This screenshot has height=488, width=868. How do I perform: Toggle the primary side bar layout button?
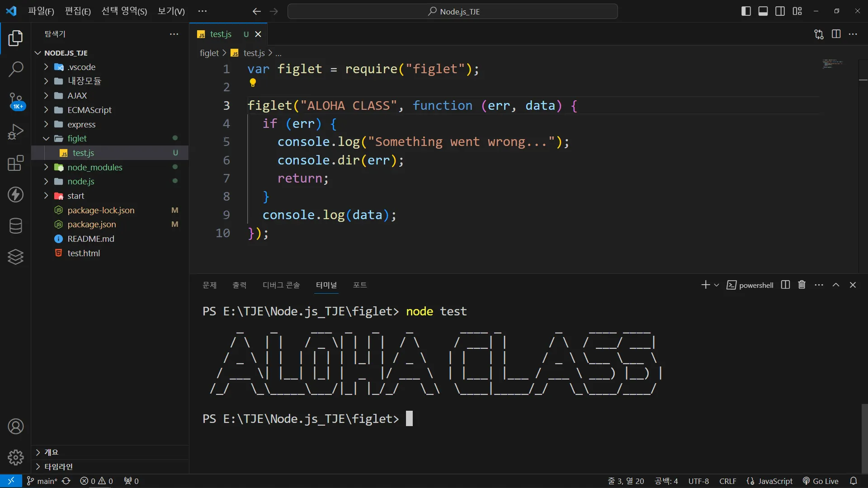[746, 11]
